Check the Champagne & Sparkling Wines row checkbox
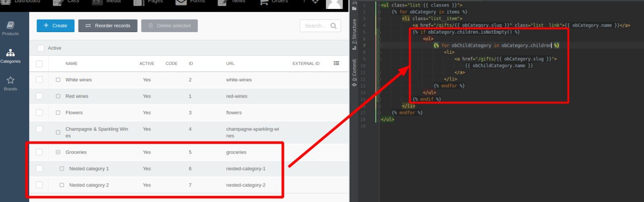This screenshot has height=202, width=644. 39,129
